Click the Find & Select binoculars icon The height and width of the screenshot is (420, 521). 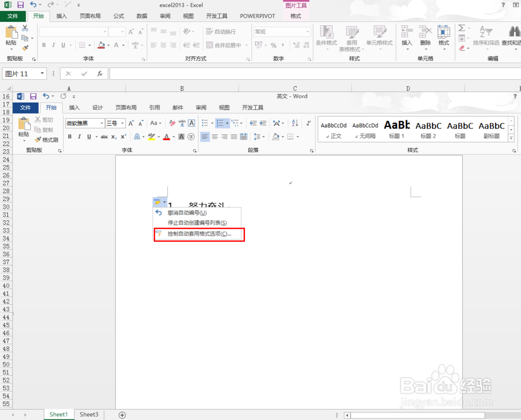click(514, 32)
